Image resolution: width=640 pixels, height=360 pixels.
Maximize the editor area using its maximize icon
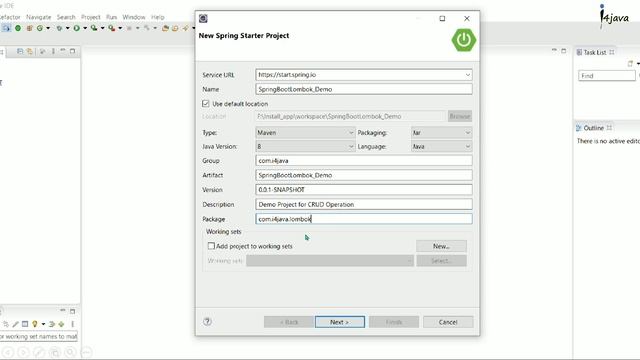(564, 51)
